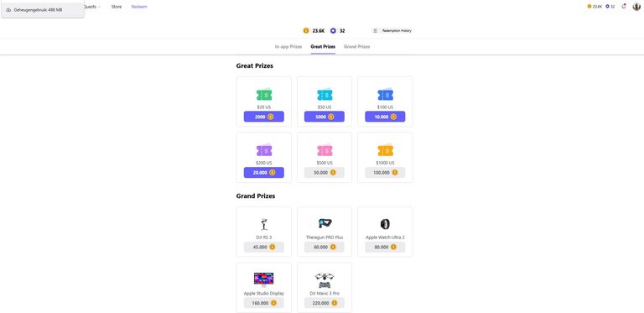Click the purple $200 US voucher icon
The width and height of the screenshot is (644, 313).
(264, 150)
